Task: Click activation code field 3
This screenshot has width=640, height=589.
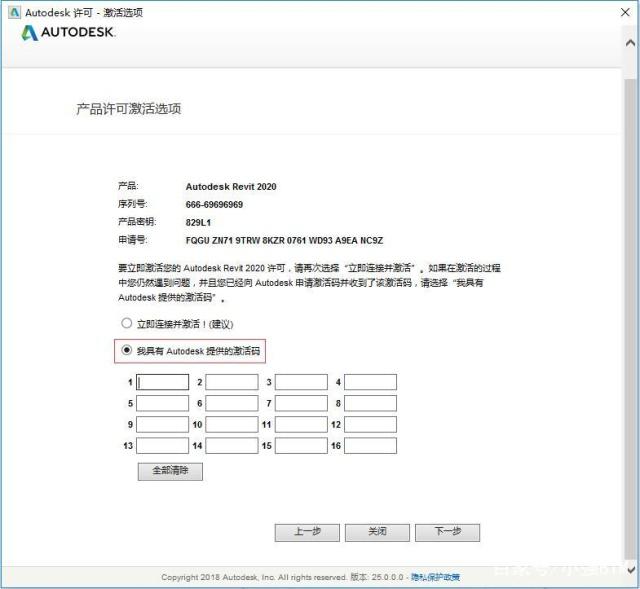Action: tap(301, 382)
